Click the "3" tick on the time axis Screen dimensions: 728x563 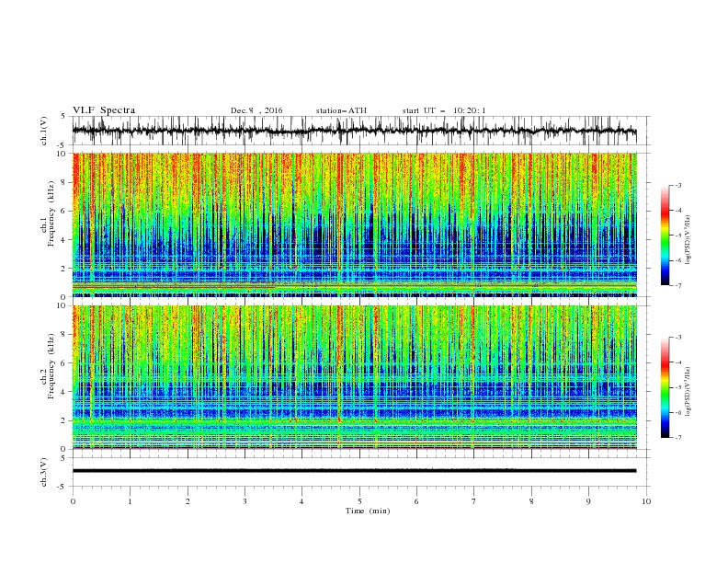click(245, 501)
